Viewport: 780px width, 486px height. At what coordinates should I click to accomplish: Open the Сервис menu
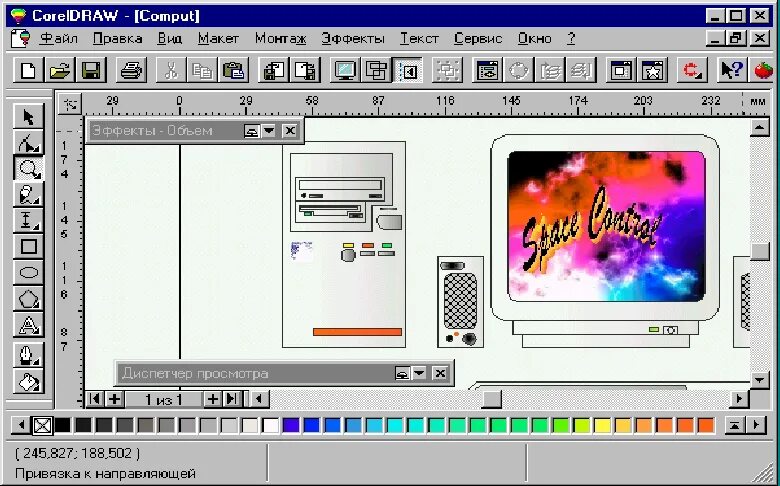click(x=478, y=38)
